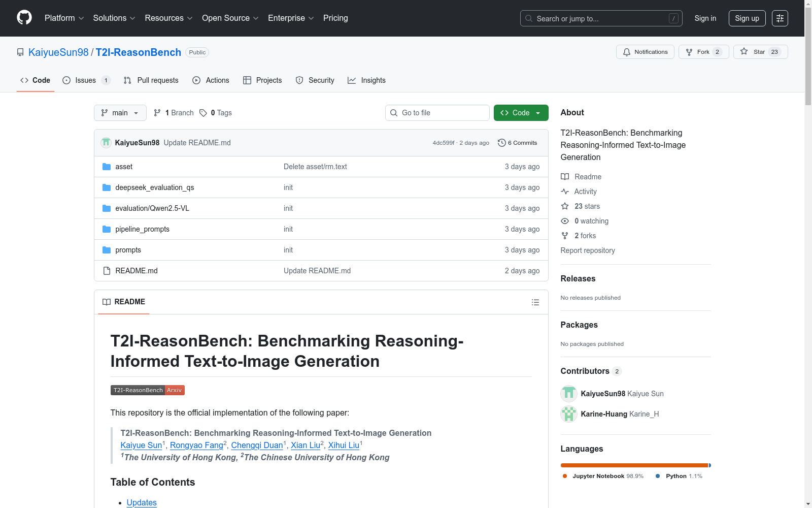Click the Go to file search field
The width and height of the screenshot is (812, 508).
437,113
